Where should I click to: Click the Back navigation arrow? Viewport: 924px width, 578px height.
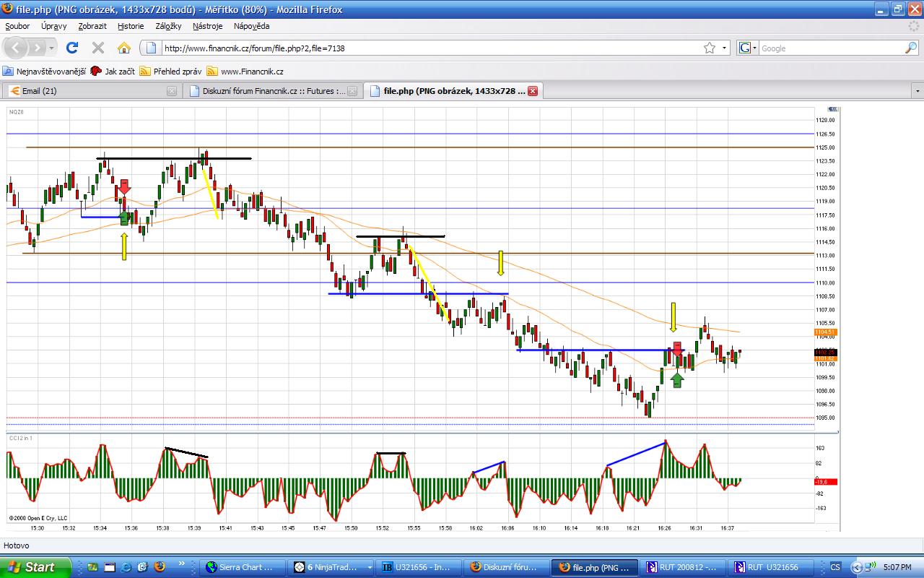click(x=17, y=48)
